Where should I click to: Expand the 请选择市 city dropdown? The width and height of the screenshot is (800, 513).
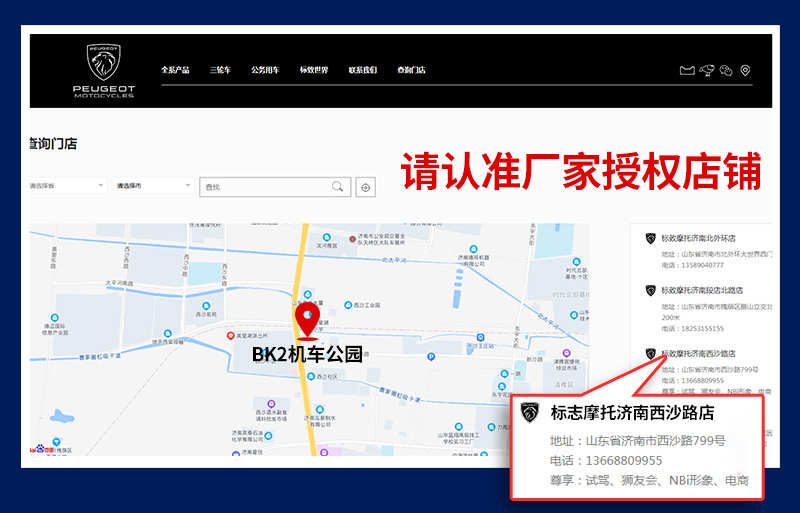153,186
